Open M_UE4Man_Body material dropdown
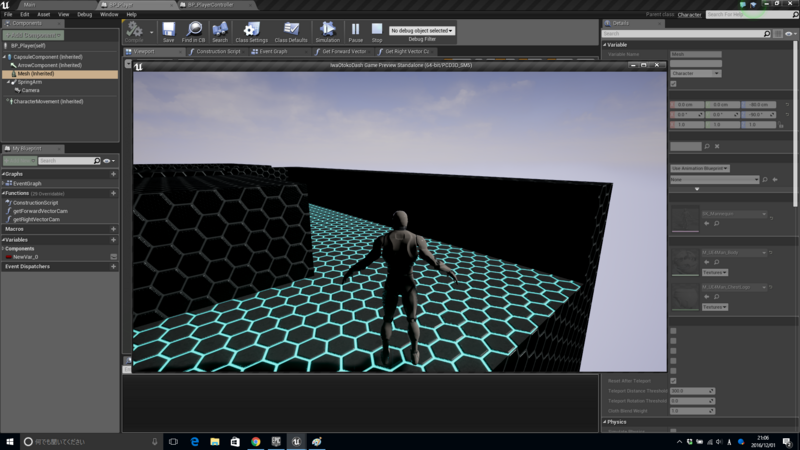This screenshot has height=450, width=800. pos(734,253)
